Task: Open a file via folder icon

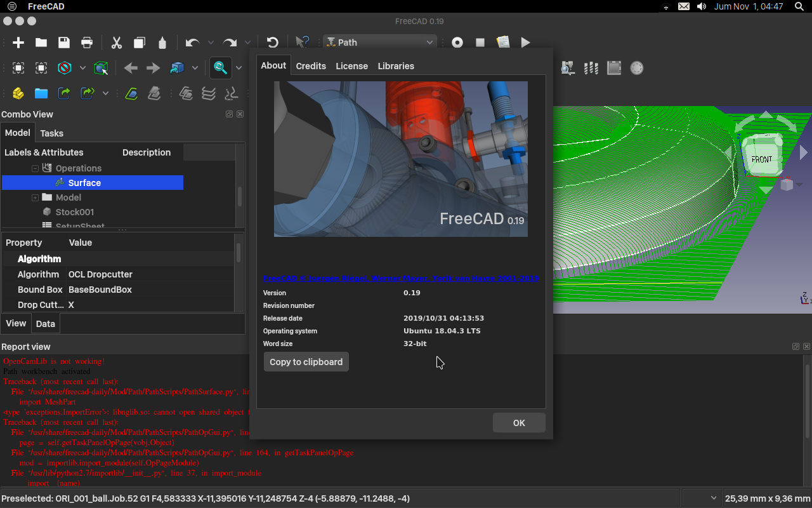Action: (x=41, y=43)
